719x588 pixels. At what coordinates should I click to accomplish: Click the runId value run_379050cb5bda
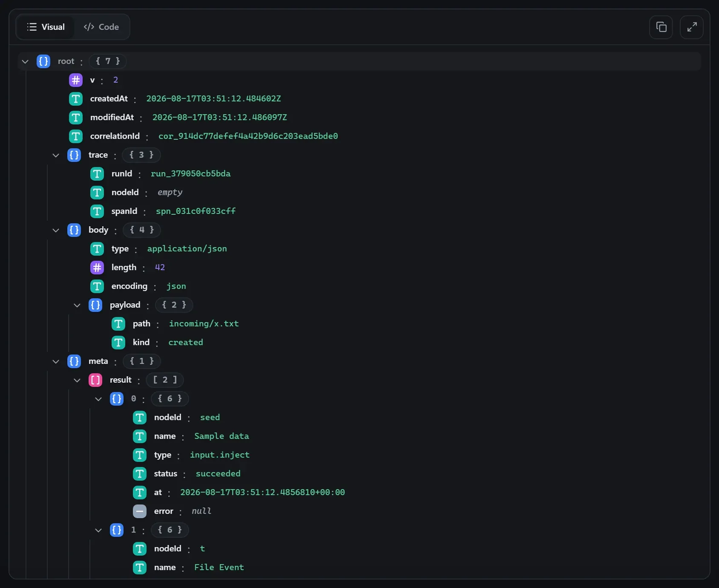pos(191,174)
